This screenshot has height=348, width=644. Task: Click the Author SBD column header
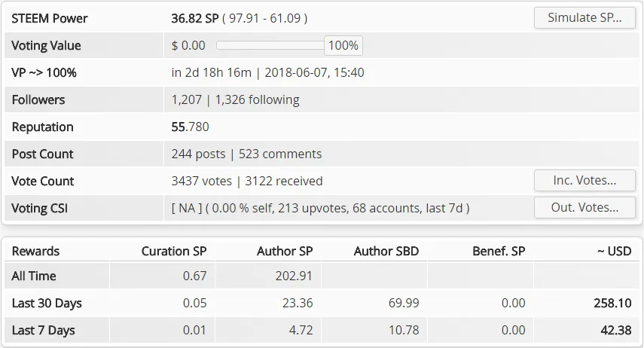click(386, 251)
